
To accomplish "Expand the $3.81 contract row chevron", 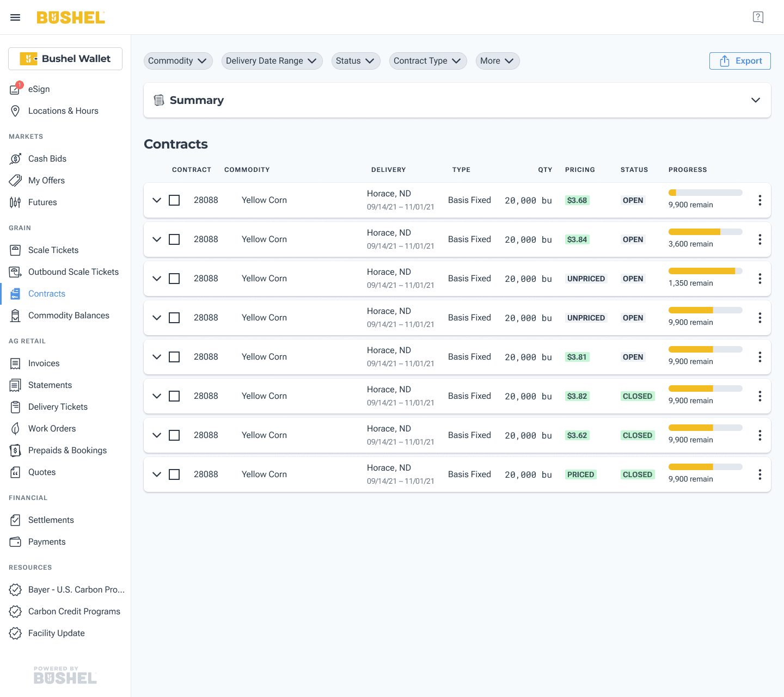I will pos(157,357).
